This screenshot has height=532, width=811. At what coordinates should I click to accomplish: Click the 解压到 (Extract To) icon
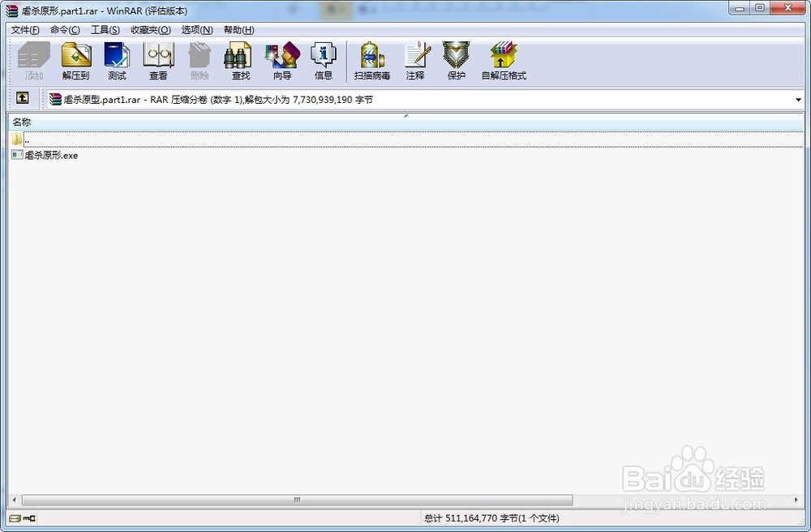[x=75, y=61]
